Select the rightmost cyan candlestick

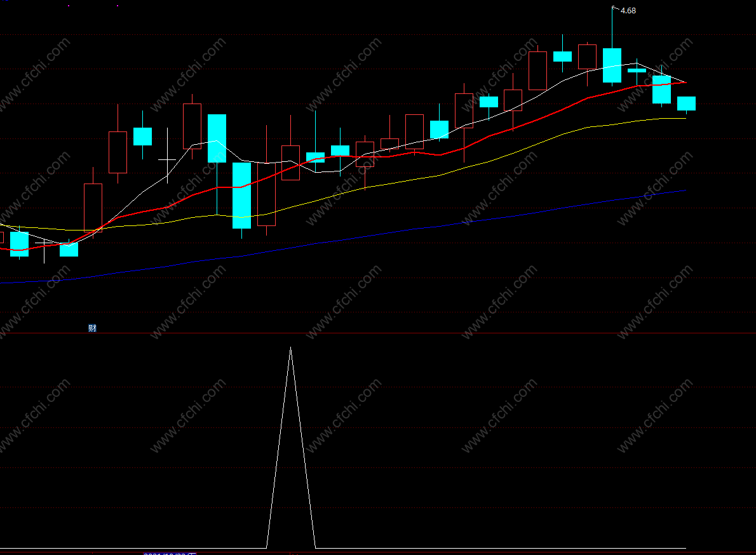click(686, 104)
